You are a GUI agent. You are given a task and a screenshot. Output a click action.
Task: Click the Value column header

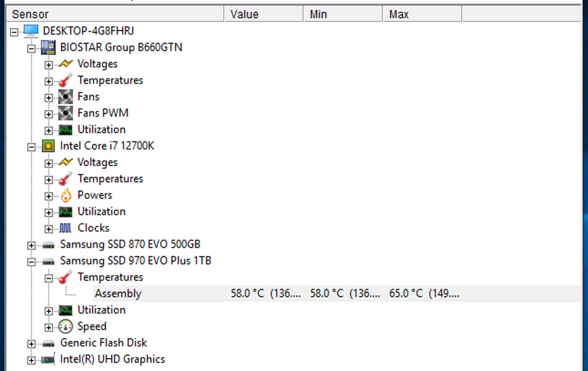click(264, 14)
